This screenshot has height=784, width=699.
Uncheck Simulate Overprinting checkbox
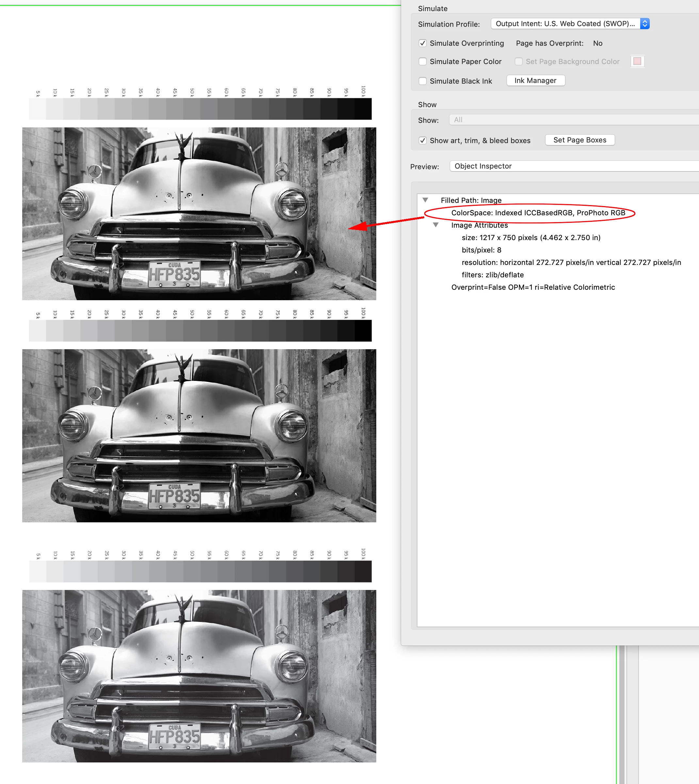tap(422, 43)
